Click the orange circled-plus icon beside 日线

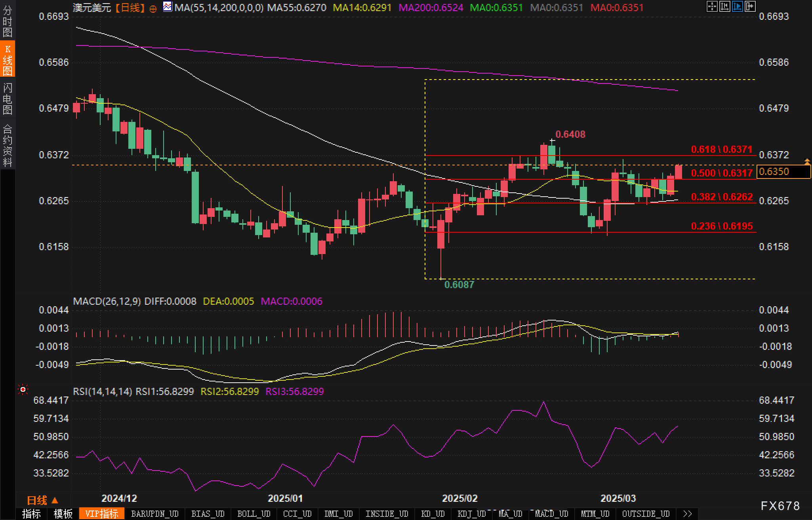(x=153, y=8)
